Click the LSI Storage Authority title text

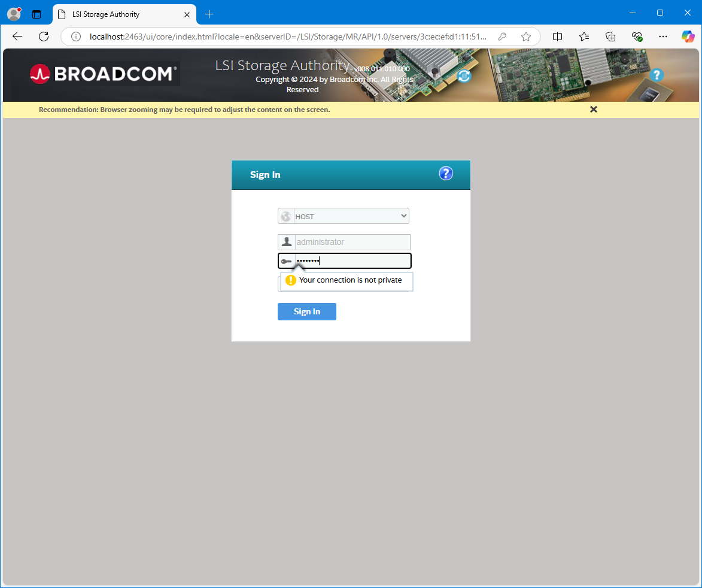pos(282,65)
